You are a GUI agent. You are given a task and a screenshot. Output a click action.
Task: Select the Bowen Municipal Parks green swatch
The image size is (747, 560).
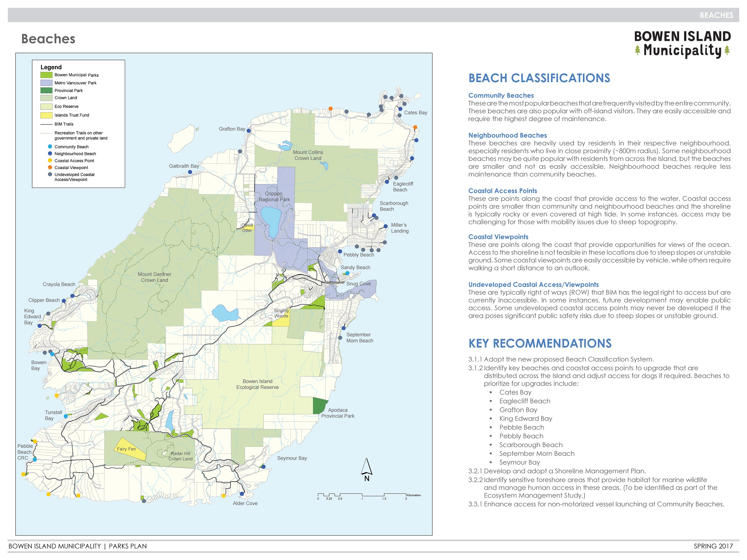46,75
